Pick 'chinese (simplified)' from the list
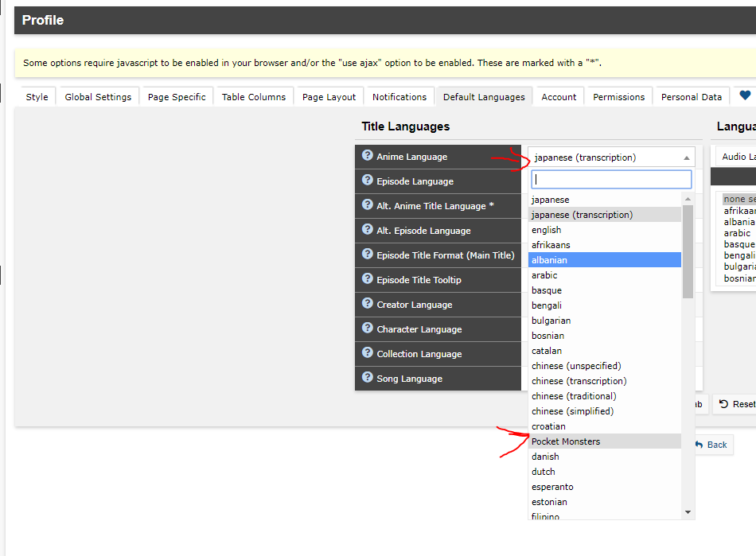 (x=572, y=411)
